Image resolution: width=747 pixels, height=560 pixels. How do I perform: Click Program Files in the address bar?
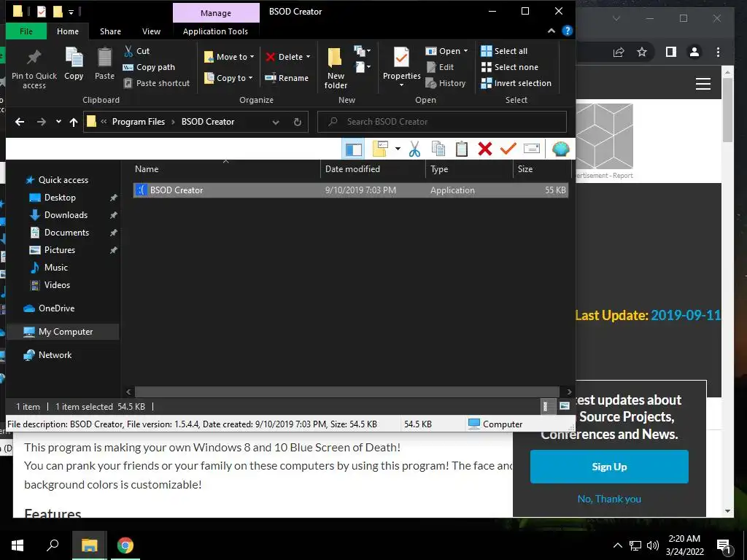139,122
